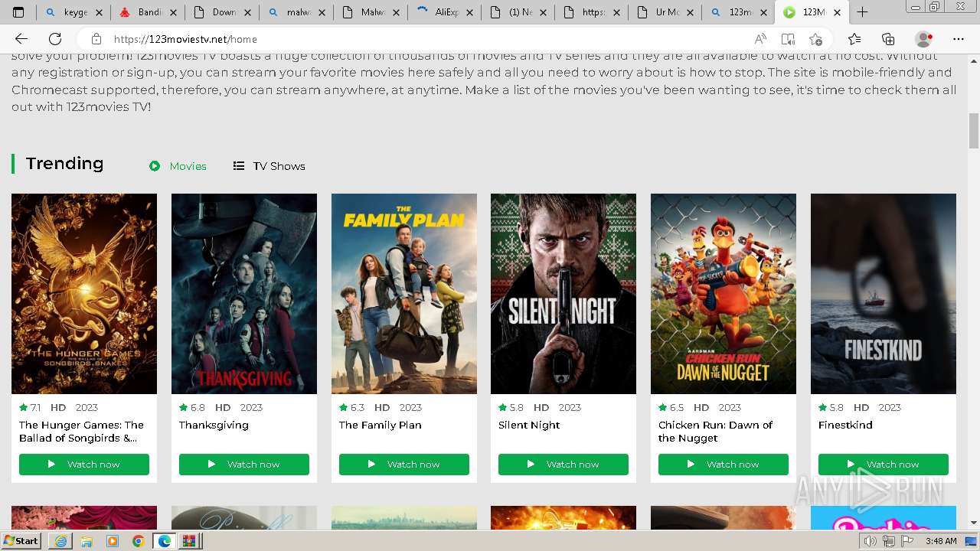980x551 pixels.
Task: Open a new browser tab
Action: pyautogui.click(x=862, y=12)
